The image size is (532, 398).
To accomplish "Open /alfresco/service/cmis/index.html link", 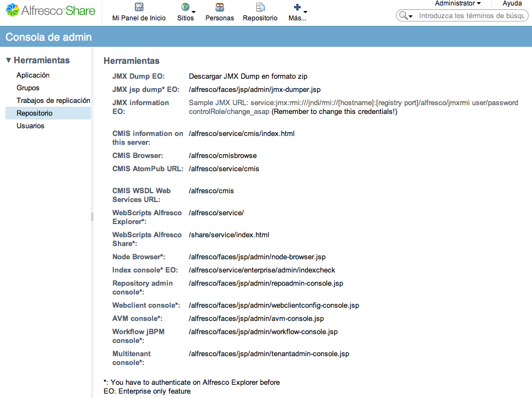I will point(242,134).
